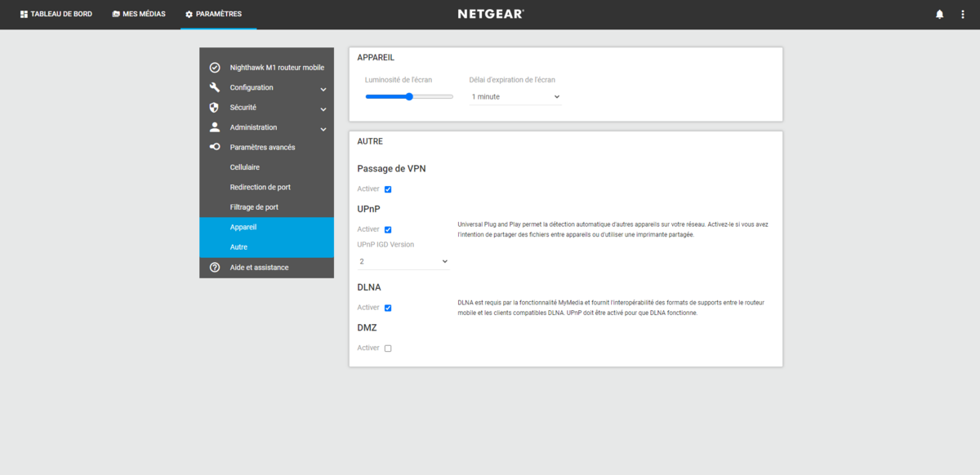The height and width of the screenshot is (475, 980).
Task: Click the APPAREIL panel heading
Action: pos(376,58)
